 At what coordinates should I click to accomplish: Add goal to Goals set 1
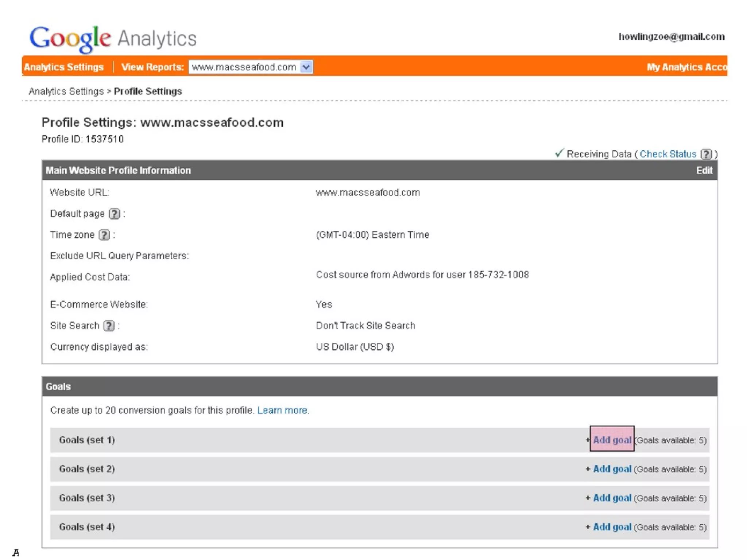point(612,440)
